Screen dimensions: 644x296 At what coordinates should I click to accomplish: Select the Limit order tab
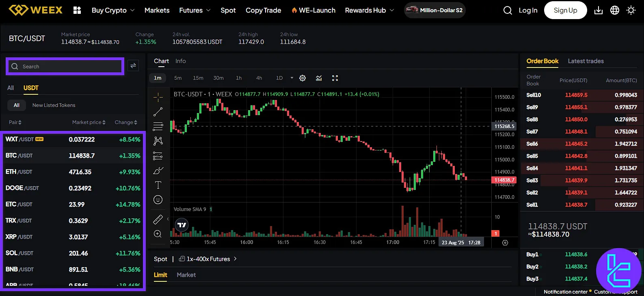click(x=160, y=275)
